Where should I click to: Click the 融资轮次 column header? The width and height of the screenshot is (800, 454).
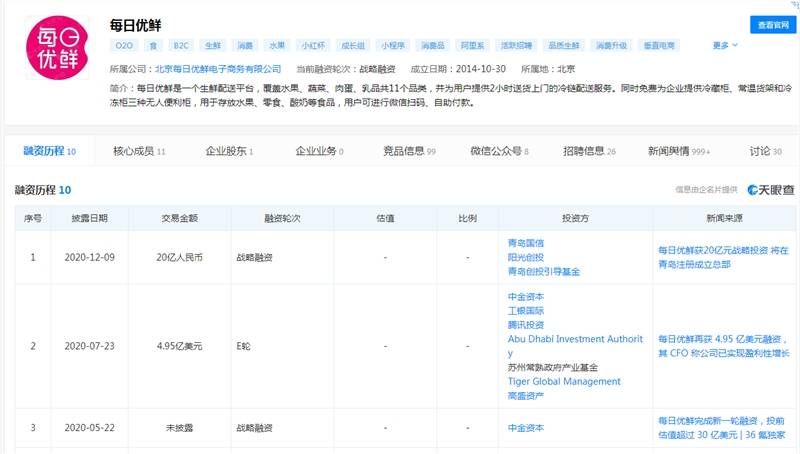pyautogui.click(x=282, y=218)
